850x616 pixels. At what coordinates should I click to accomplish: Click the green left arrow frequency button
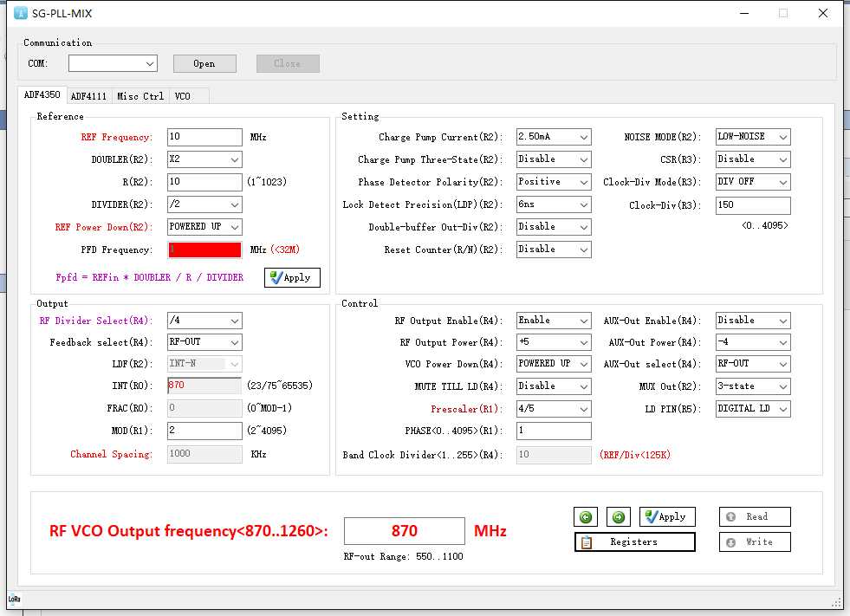(x=586, y=516)
